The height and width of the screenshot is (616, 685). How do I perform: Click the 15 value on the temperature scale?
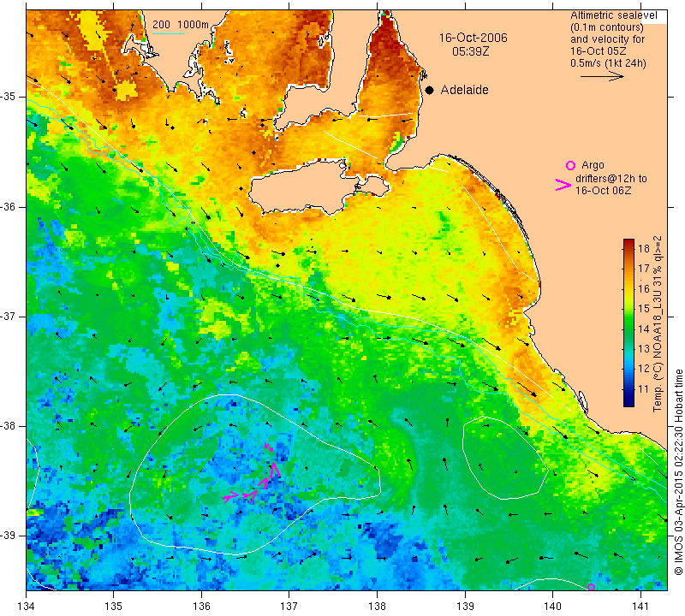[x=644, y=309]
